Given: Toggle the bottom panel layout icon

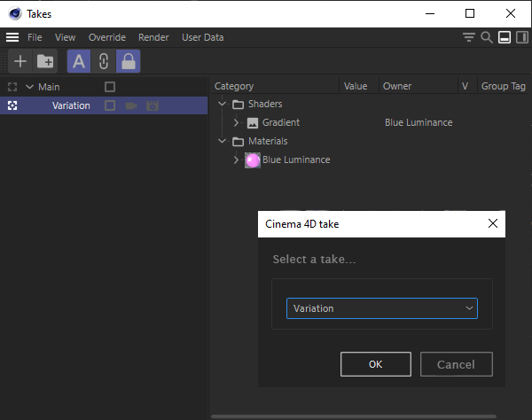Looking at the screenshot, I should click(x=505, y=37).
